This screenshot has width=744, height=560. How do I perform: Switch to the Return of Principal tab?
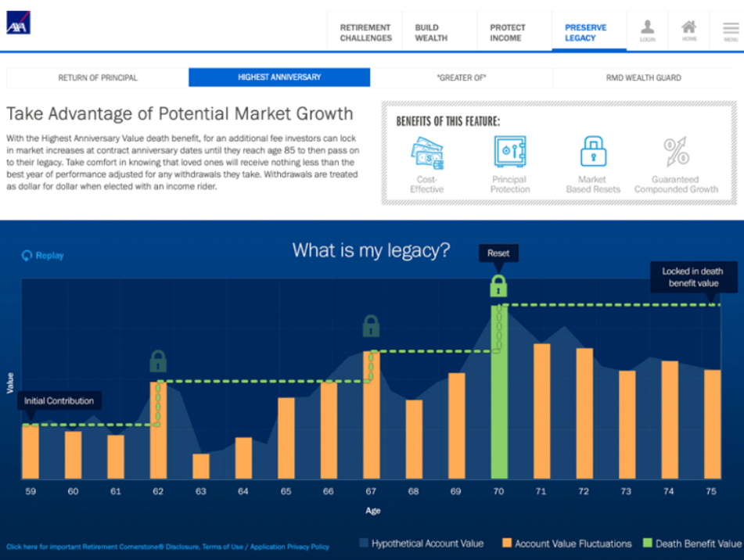tap(98, 77)
